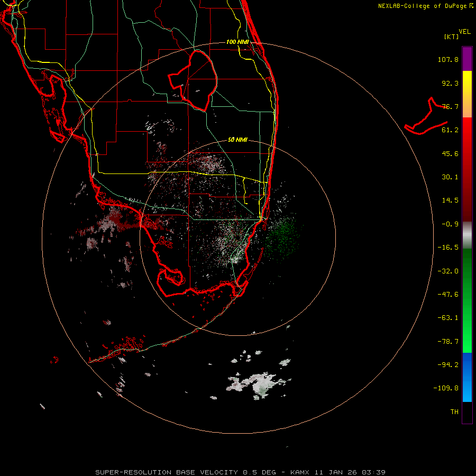Screen dimensions: 476x476
Task: Click the 100 NMI range ring label
Action: point(237,42)
